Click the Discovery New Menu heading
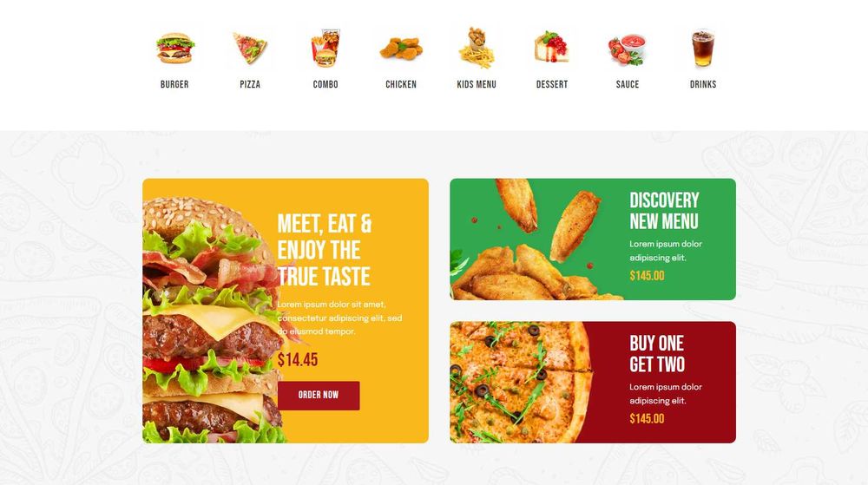 tap(664, 211)
